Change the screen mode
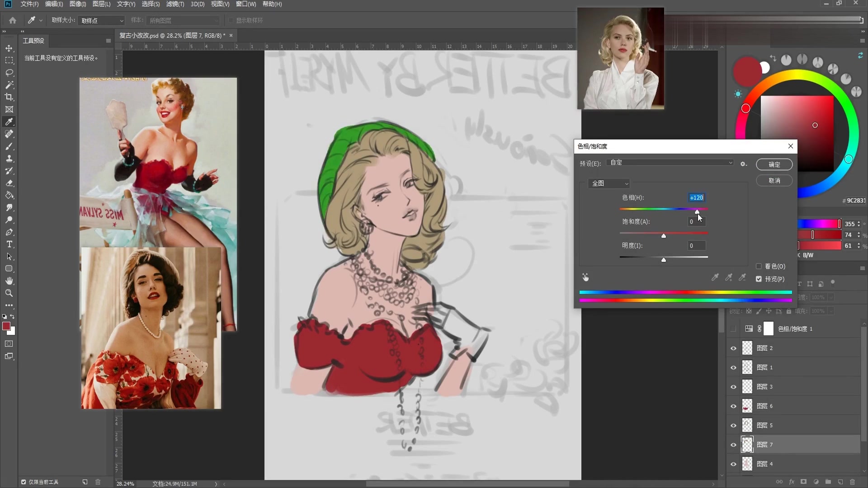The image size is (868, 488). click(9, 356)
